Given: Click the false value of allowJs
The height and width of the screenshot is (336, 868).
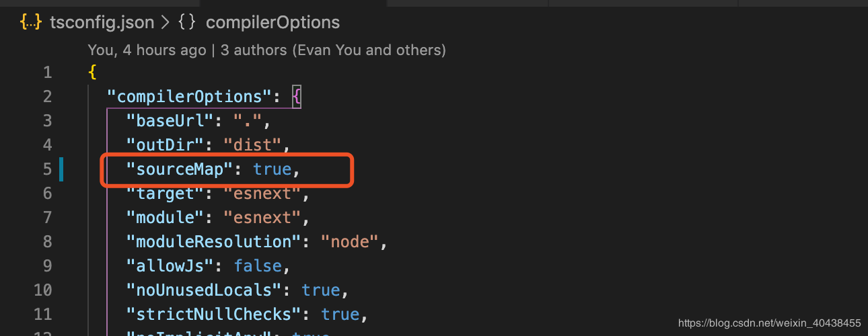Looking at the screenshot, I should click(257, 265).
